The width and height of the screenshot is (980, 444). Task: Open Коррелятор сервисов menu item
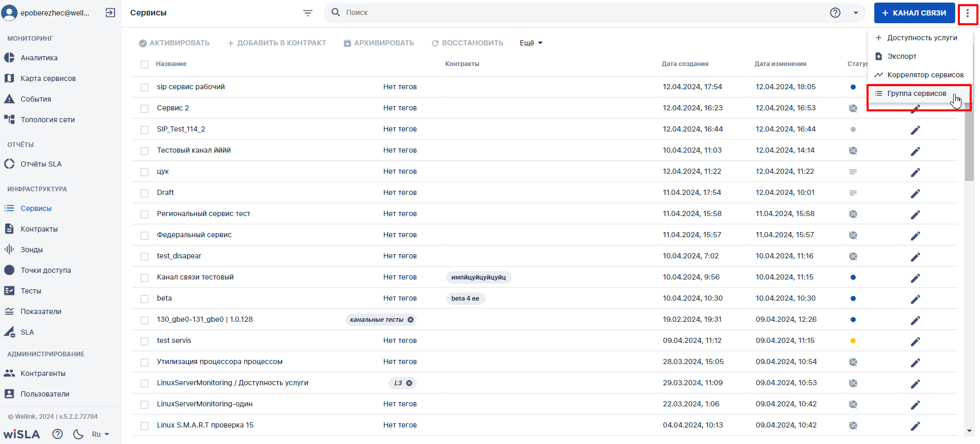(920, 75)
